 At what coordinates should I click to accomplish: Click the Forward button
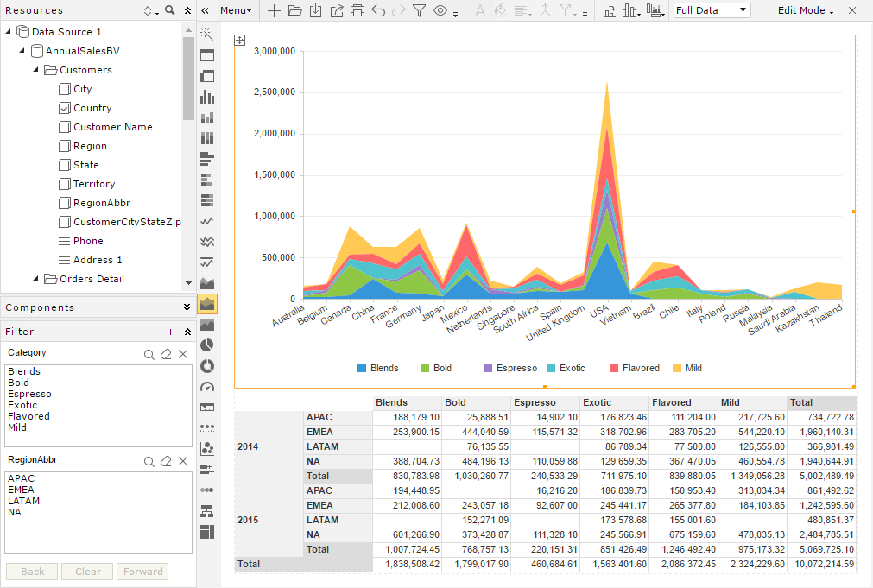[143, 572]
